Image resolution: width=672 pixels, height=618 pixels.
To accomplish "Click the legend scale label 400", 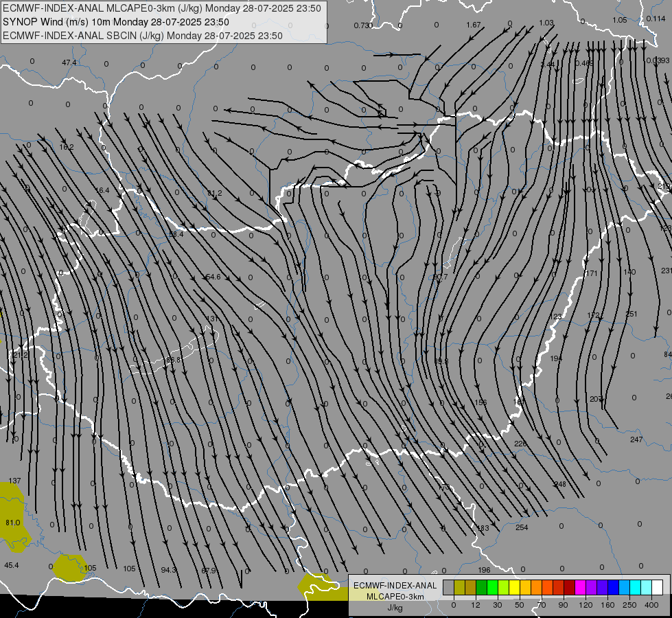I will 651,605.
